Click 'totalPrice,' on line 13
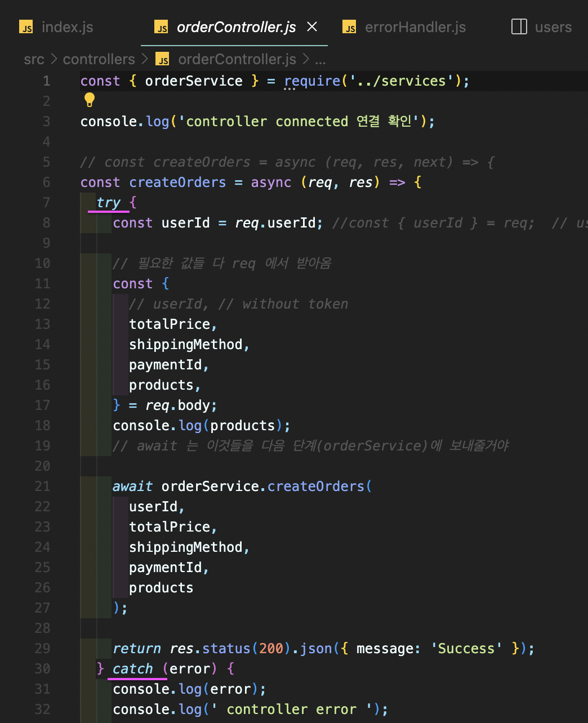Viewport: 588px width, 723px height. pos(173,324)
